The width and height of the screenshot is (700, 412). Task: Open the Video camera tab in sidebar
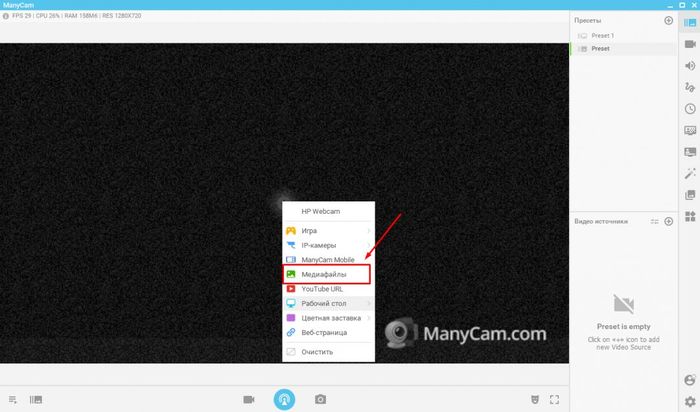click(690, 44)
